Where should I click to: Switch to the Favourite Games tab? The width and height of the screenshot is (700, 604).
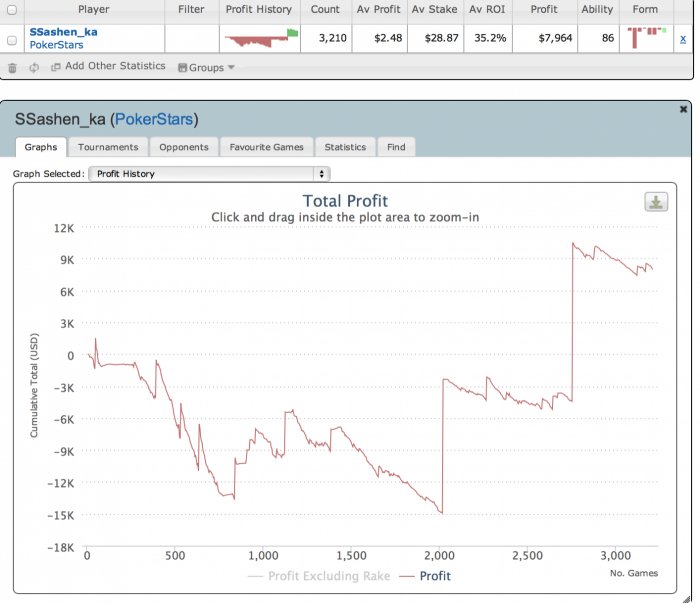click(x=267, y=147)
